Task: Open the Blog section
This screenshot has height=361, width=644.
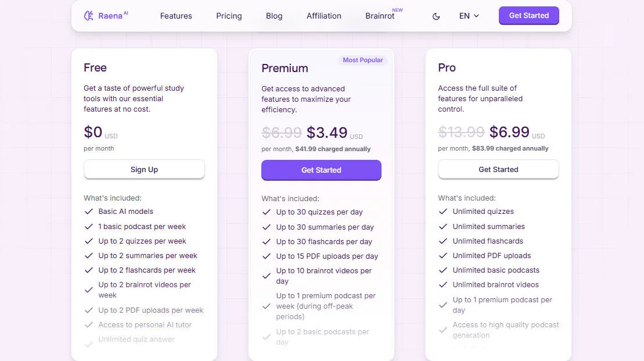Action: coord(274,16)
